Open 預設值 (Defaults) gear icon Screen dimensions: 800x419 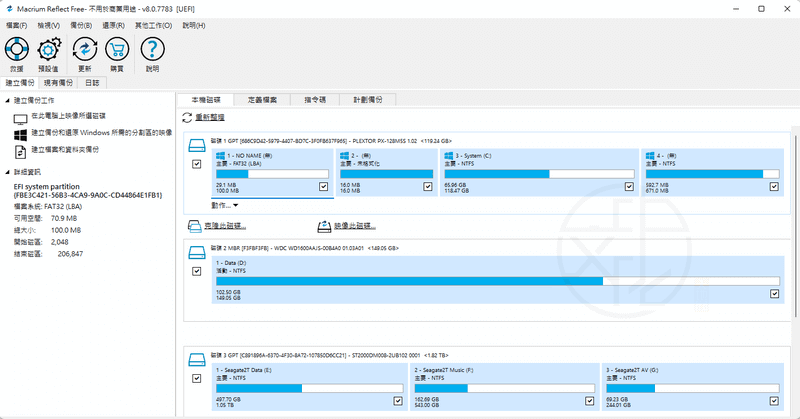coord(49,49)
